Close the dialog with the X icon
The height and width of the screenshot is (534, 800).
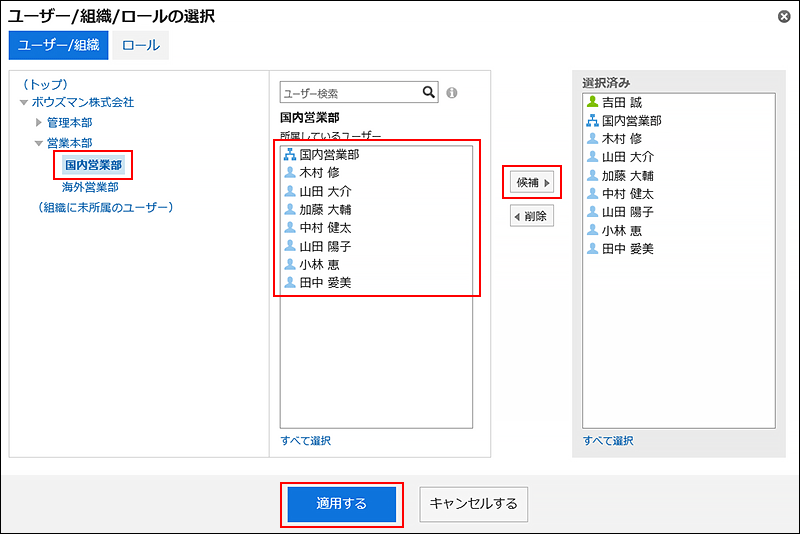point(784,17)
